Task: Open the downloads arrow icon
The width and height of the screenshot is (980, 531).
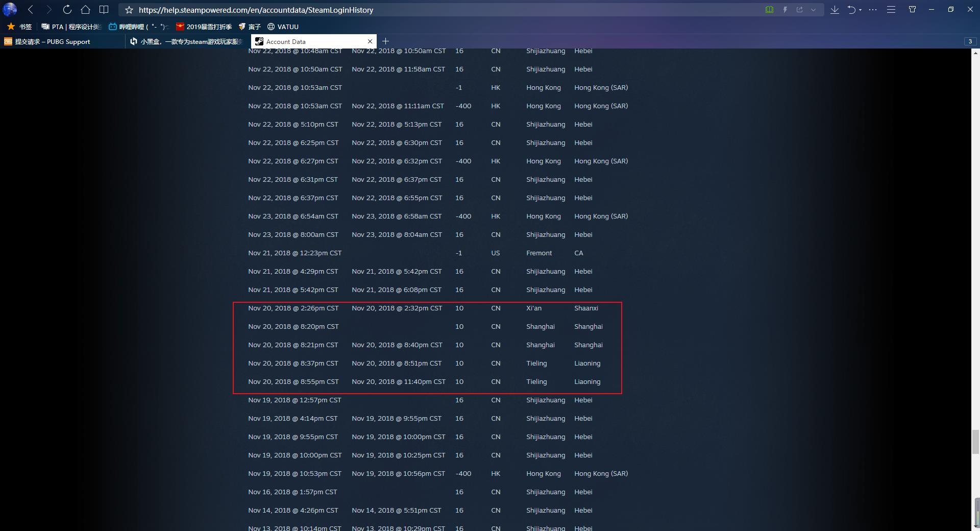Action: click(x=835, y=10)
